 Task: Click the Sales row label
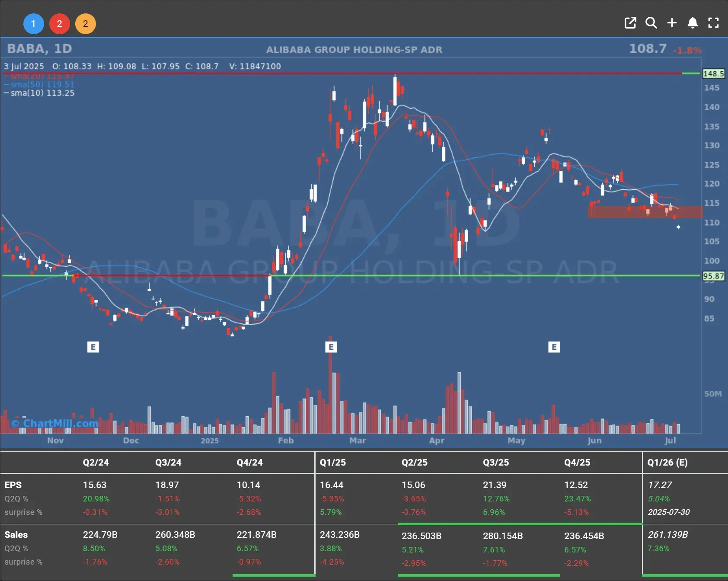pos(16,535)
